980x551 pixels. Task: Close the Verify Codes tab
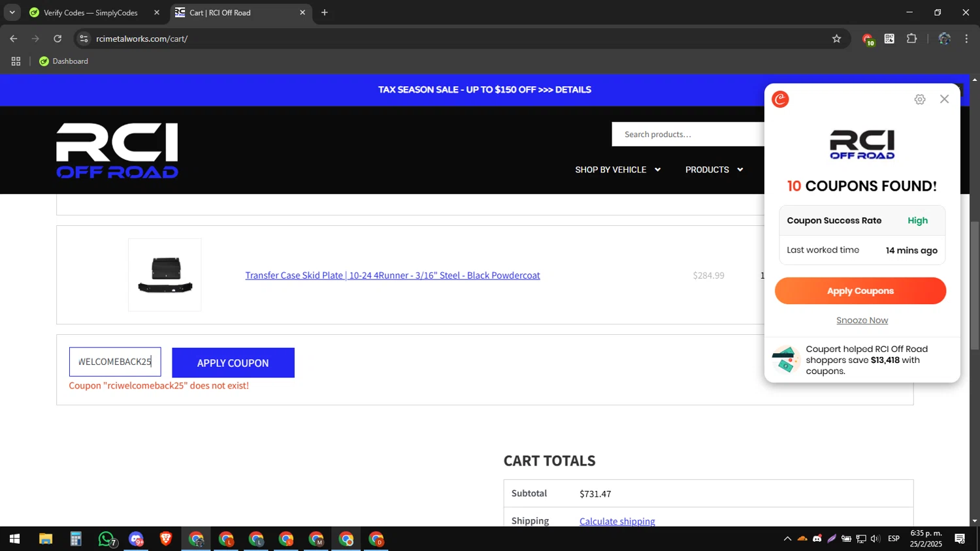pos(157,12)
